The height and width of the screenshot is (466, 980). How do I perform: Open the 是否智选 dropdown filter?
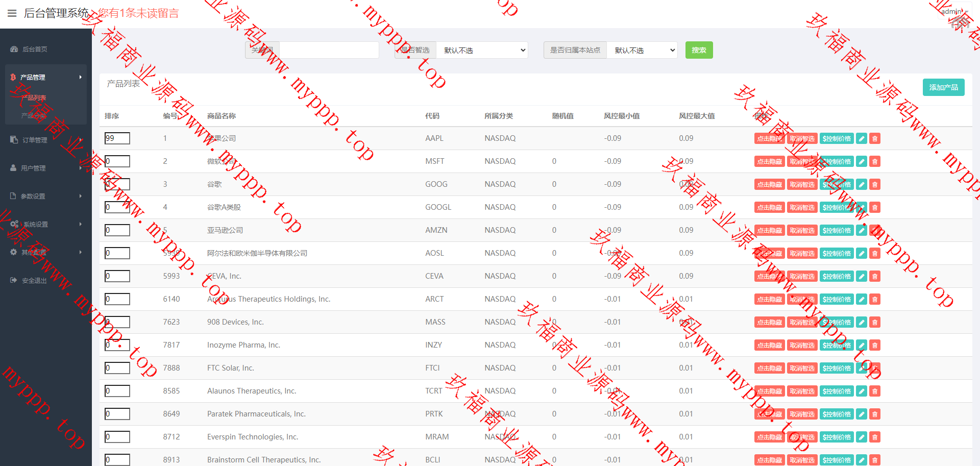coord(482,50)
